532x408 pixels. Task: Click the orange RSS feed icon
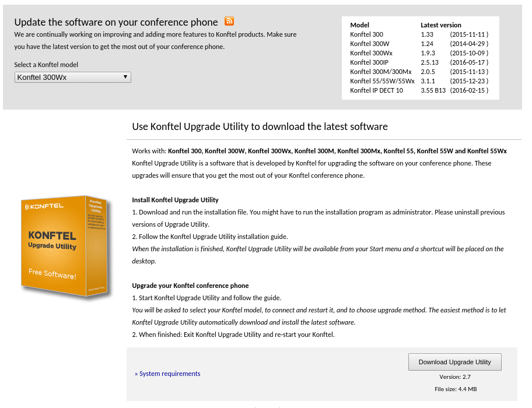coord(229,21)
